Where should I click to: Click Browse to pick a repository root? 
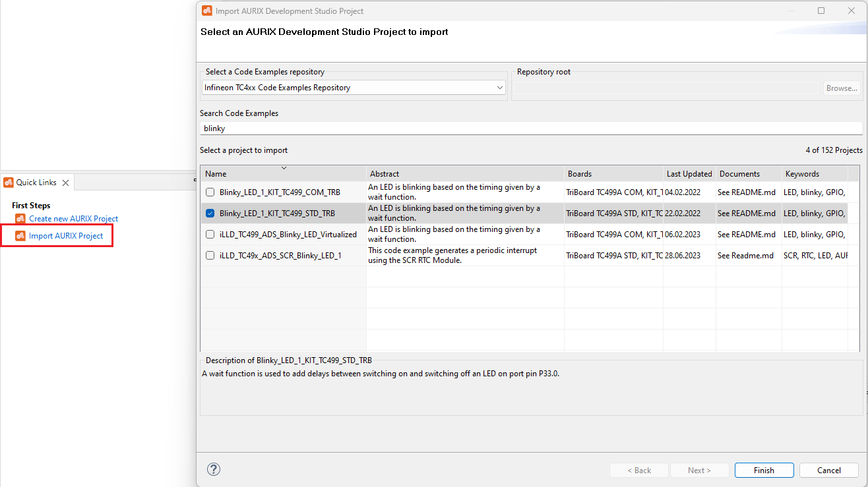pos(842,87)
